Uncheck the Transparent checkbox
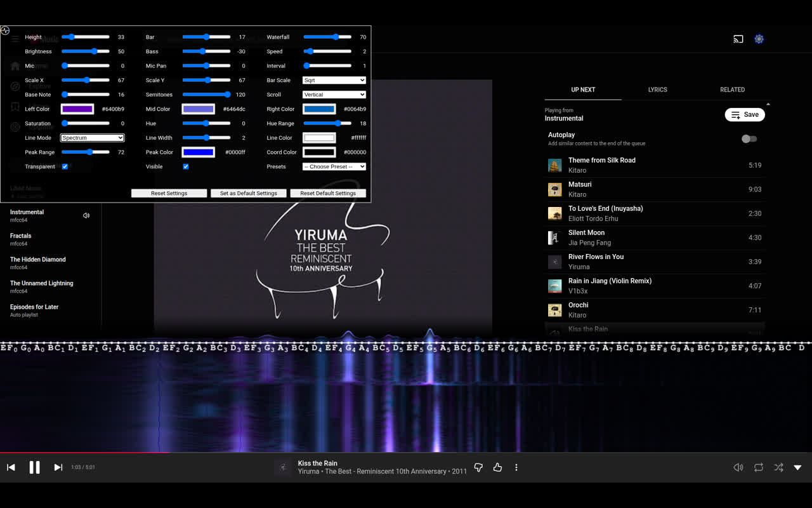 (x=65, y=166)
